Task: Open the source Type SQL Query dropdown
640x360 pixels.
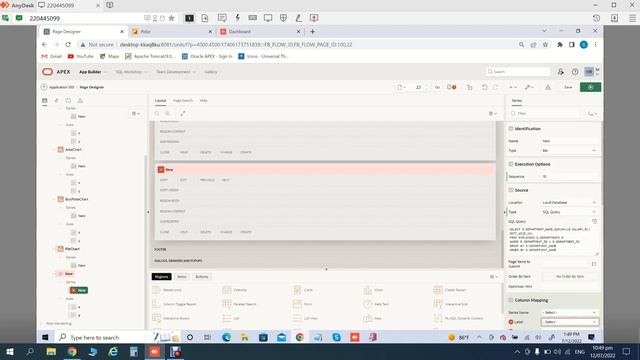Action: point(570,212)
